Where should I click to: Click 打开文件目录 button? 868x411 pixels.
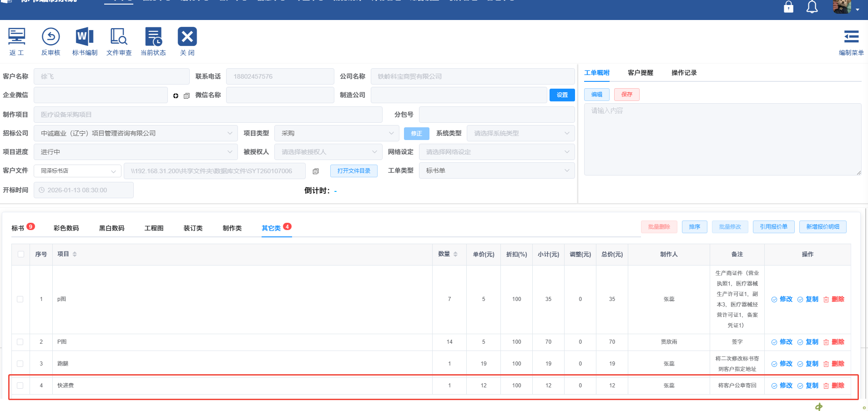pyautogui.click(x=354, y=171)
